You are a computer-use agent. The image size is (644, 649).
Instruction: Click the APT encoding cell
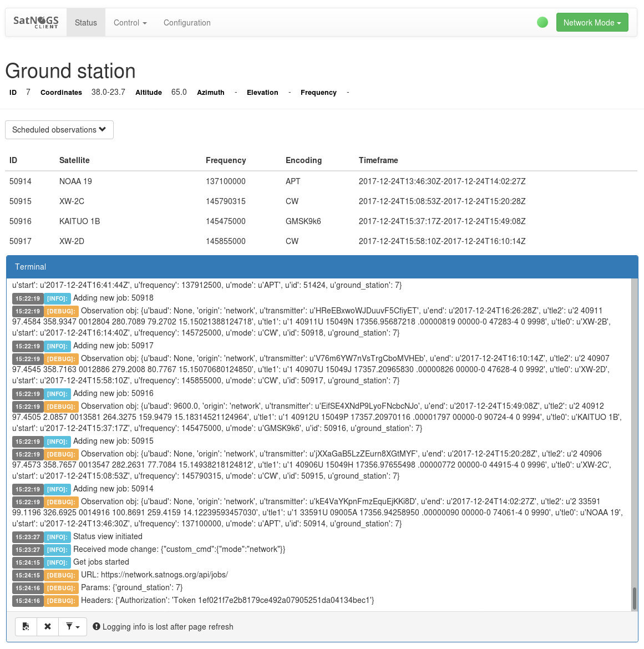point(293,181)
